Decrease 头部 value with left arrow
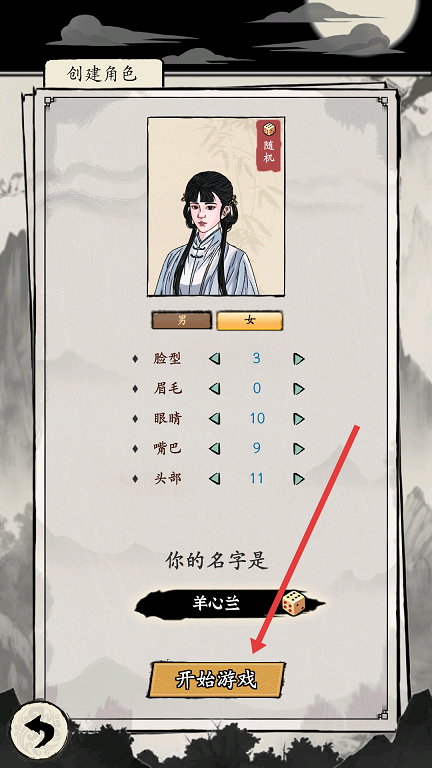 pyautogui.click(x=214, y=479)
